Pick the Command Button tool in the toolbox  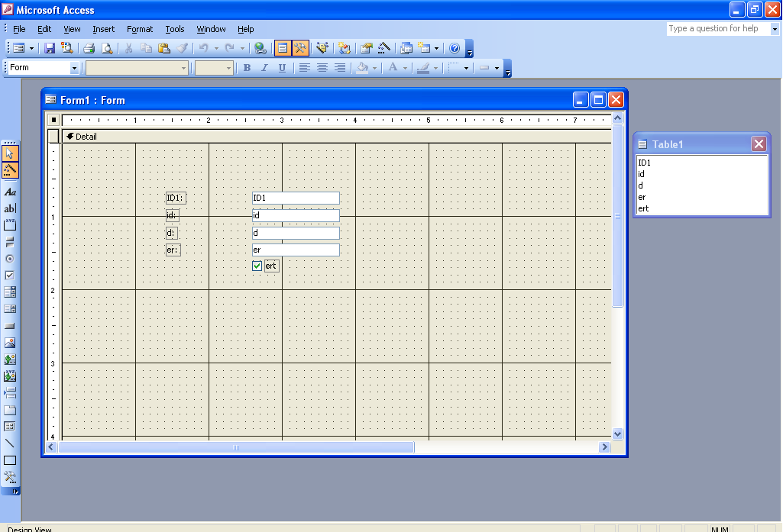point(10,325)
